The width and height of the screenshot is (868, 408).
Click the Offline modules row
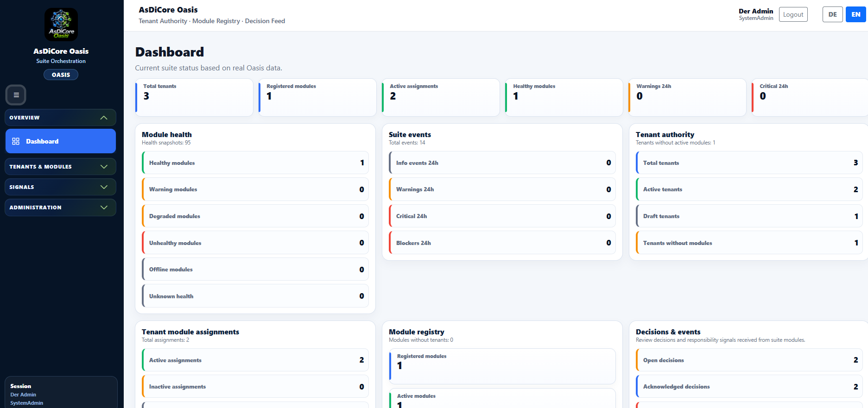click(255, 270)
